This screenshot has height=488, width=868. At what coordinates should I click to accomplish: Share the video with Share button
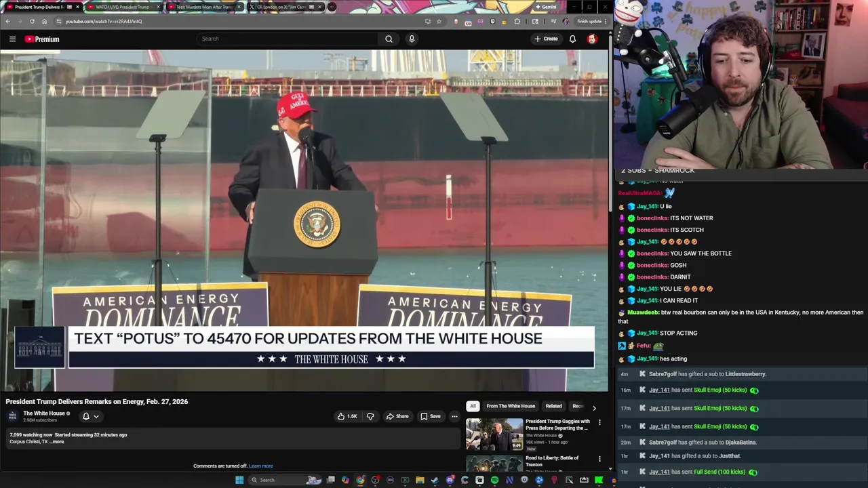pyautogui.click(x=397, y=416)
